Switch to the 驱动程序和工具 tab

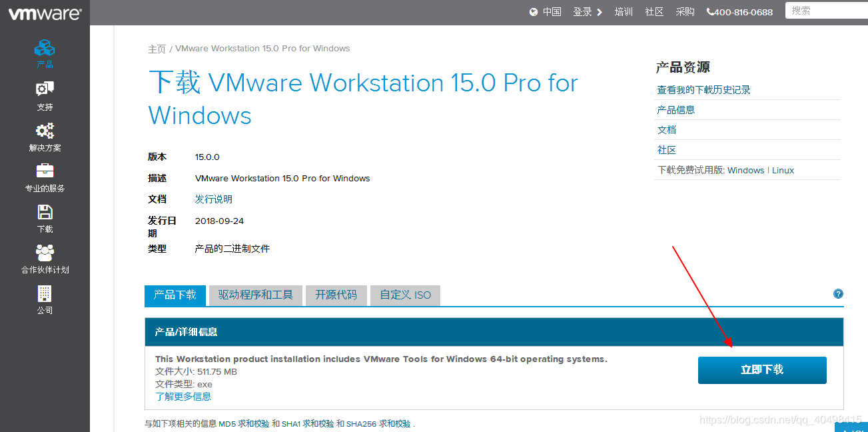click(x=256, y=295)
